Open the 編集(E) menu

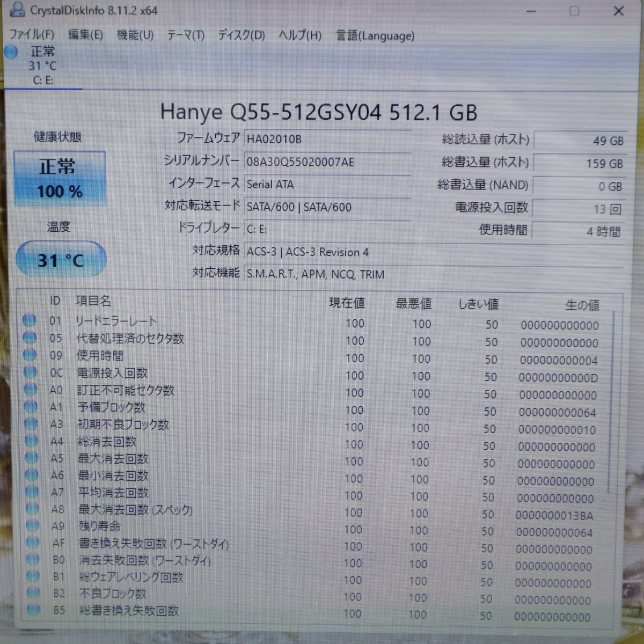pos(85,35)
